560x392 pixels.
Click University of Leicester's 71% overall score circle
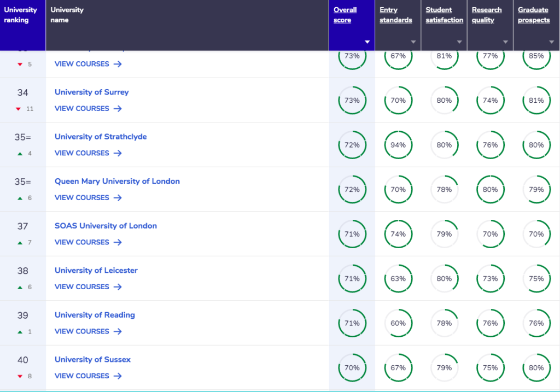click(x=352, y=278)
